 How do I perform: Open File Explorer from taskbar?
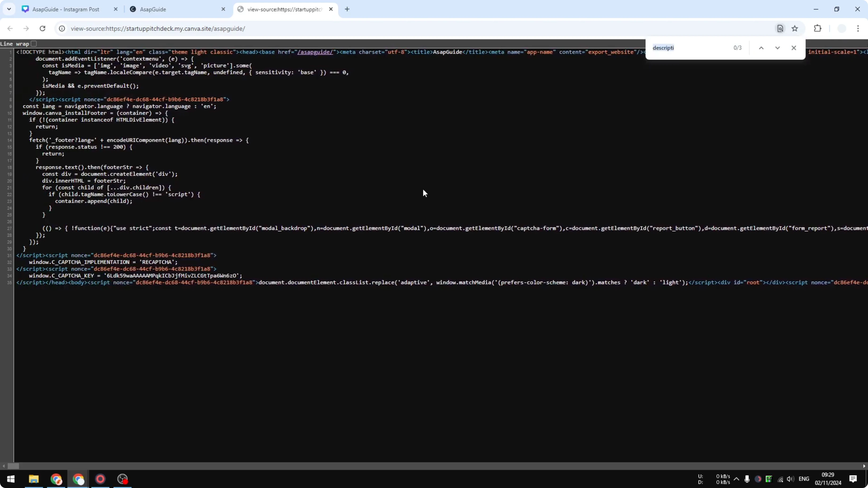click(34, 479)
